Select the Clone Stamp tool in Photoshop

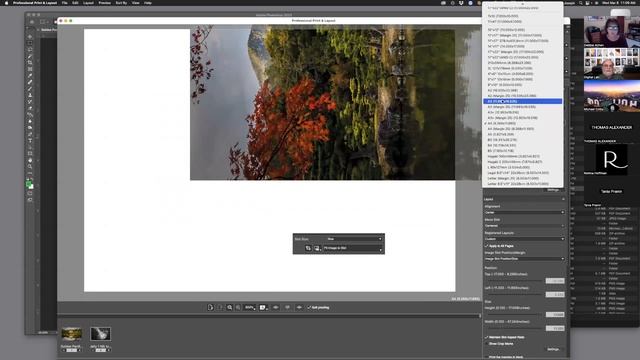tap(30, 95)
